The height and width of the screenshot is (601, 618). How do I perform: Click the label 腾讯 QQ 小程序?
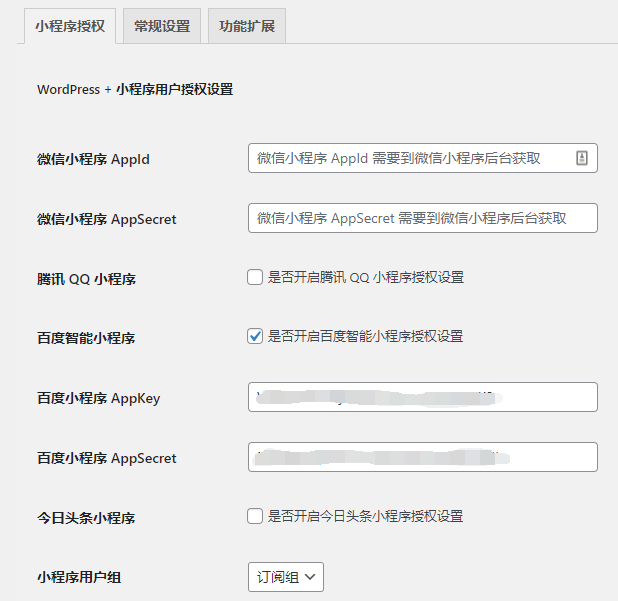pos(86,279)
